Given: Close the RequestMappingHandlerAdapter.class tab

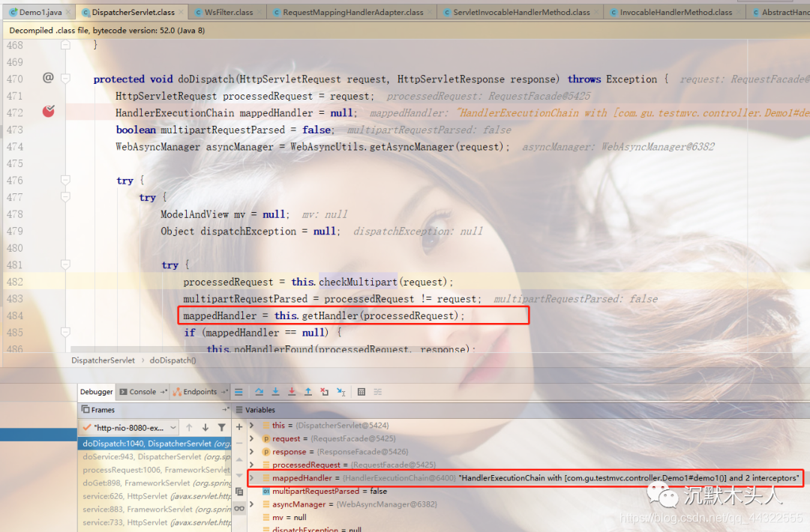Looking at the screenshot, I should (430, 12).
